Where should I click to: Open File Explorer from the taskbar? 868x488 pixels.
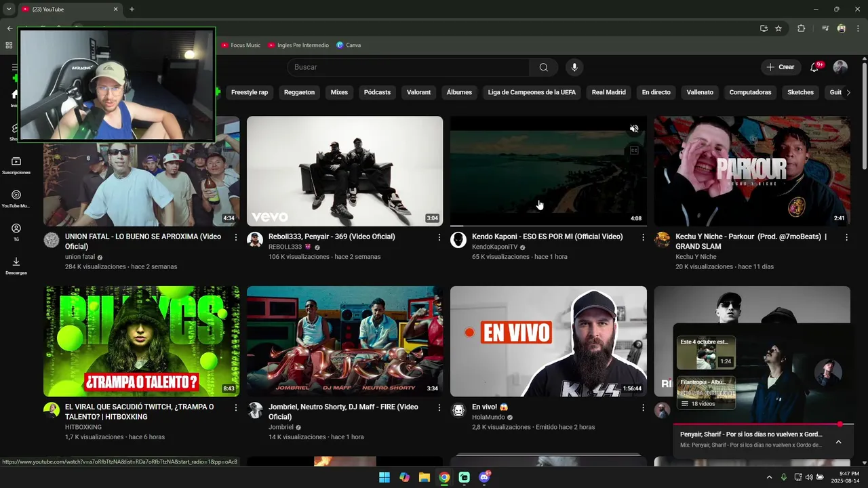(424, 477)
